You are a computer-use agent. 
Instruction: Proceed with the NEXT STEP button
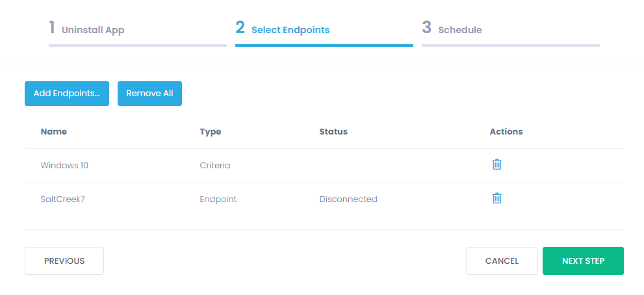583,261
